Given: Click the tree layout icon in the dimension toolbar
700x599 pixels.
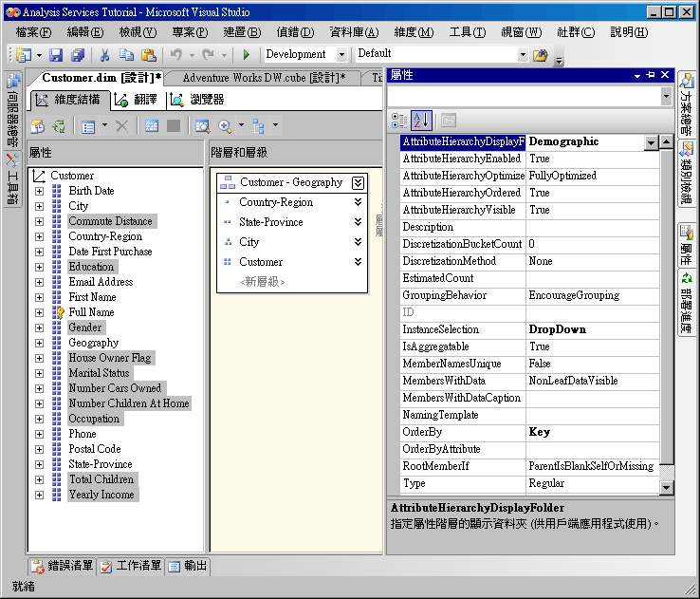Looking at the screenshot, I should click(x=258, y=126).
